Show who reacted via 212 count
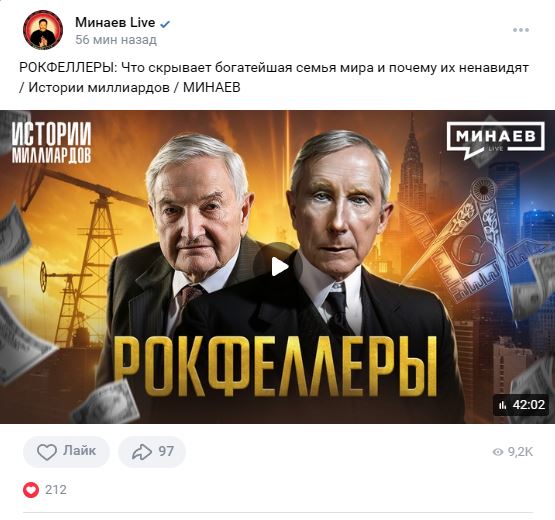 [56, 490]
